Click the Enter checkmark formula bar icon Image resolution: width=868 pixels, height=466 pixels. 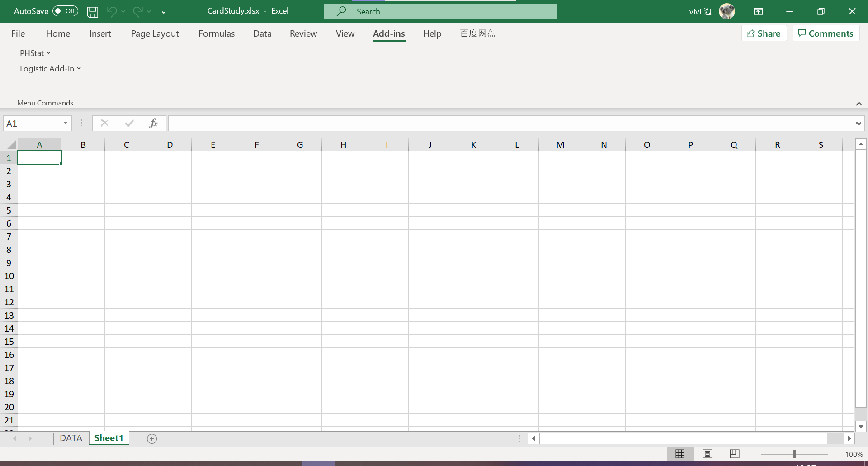(129, 123)
